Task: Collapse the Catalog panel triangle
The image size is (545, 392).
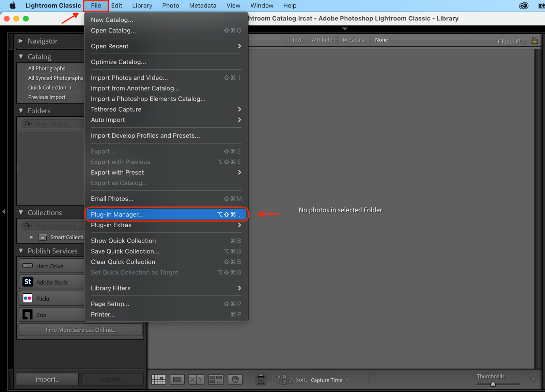Action: click(21, 57)
